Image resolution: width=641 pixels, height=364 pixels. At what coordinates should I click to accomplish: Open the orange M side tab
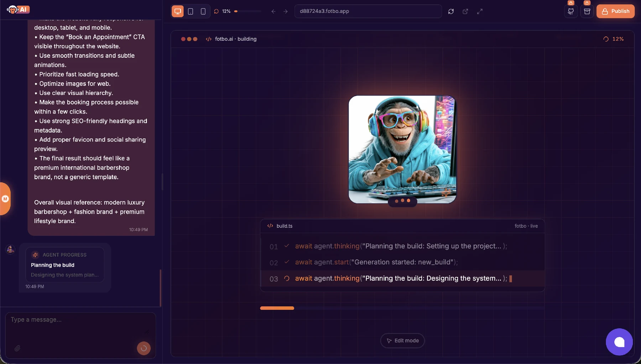pos(5,199)
